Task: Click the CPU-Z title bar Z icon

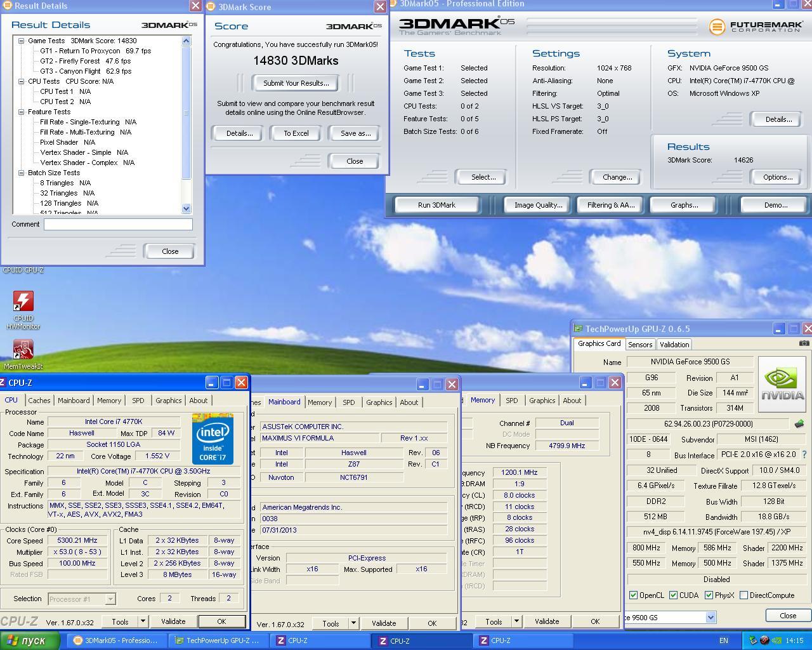Action: pyautogui.click(x=3, y=383)
